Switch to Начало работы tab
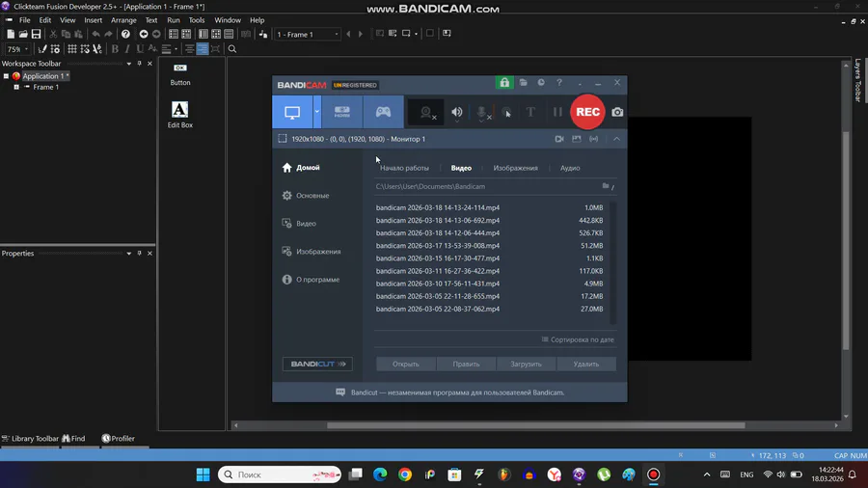The image size is (868, 488). [404, 168]
